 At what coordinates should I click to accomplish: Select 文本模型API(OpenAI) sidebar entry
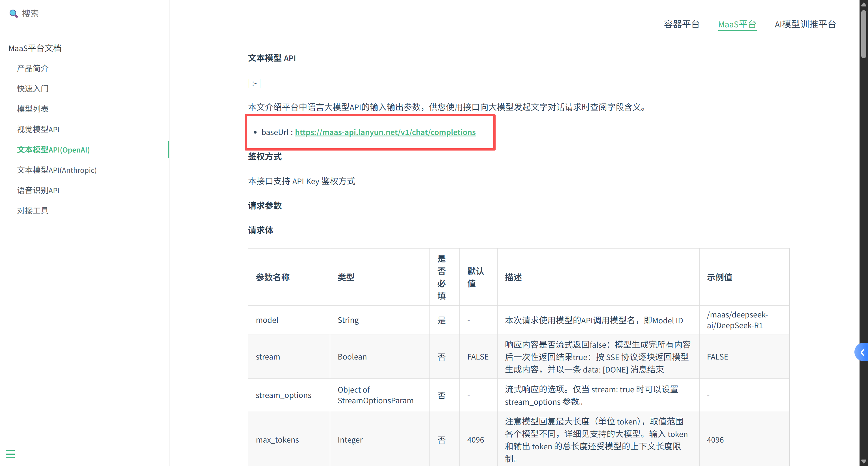[53, 149]
